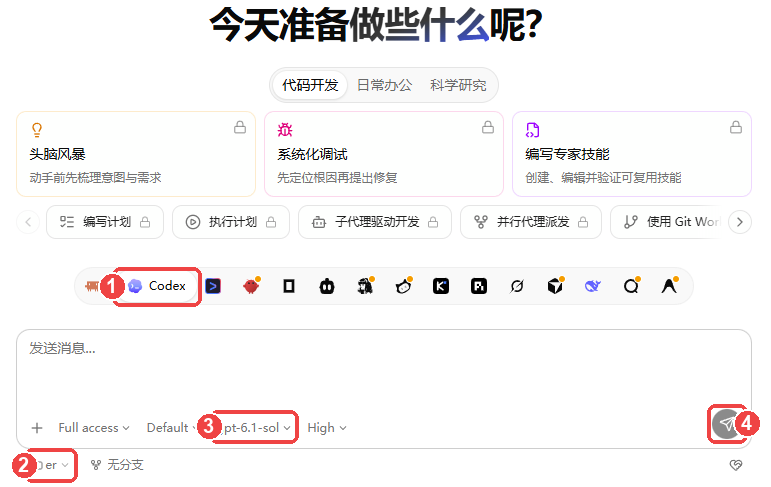Choose the black Fi logo agent icon

pos(479,286)
